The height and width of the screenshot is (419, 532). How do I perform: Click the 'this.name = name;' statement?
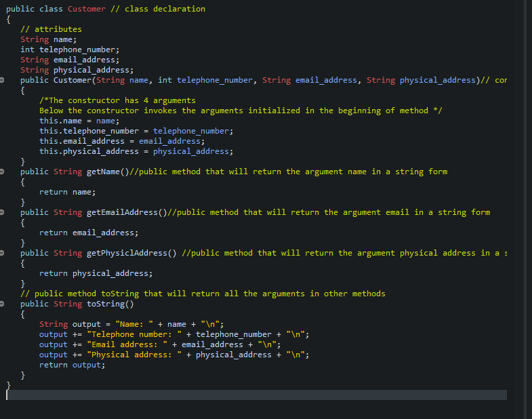(79, 121)
